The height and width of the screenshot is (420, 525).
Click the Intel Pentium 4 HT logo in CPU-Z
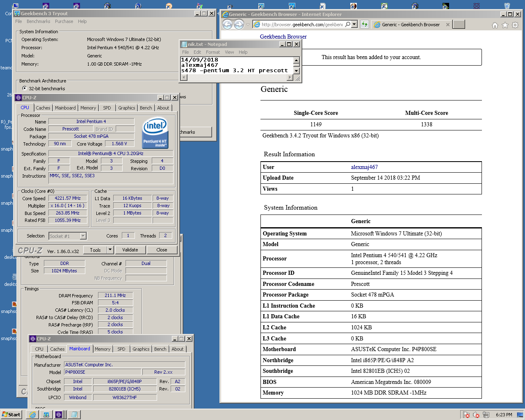pos(155,133)
